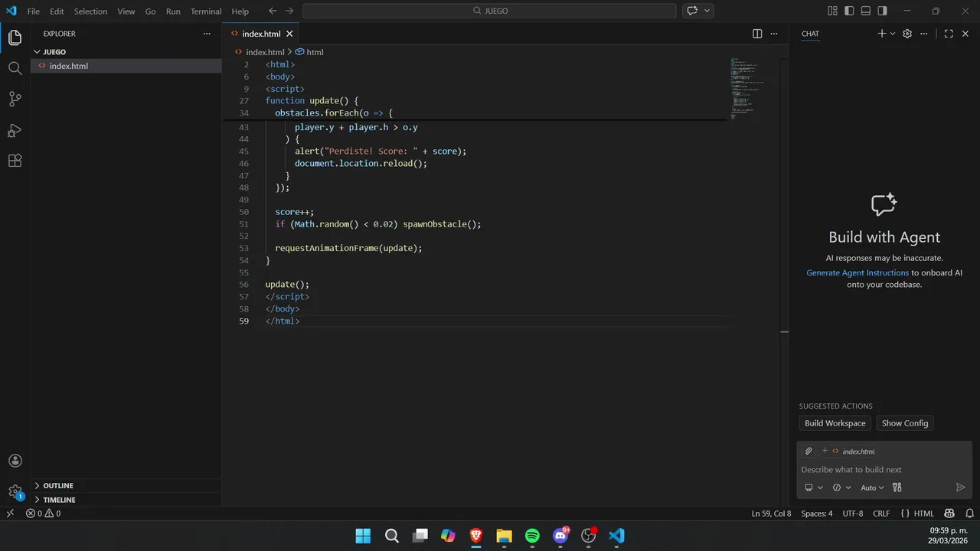Open the new chat dropdown arrow

click(893, 34)
